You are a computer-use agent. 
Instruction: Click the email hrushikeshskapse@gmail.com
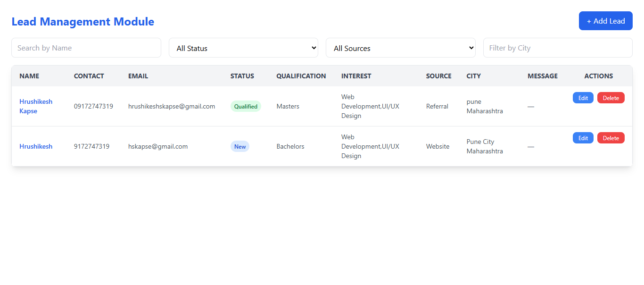[x=172, y=106]
